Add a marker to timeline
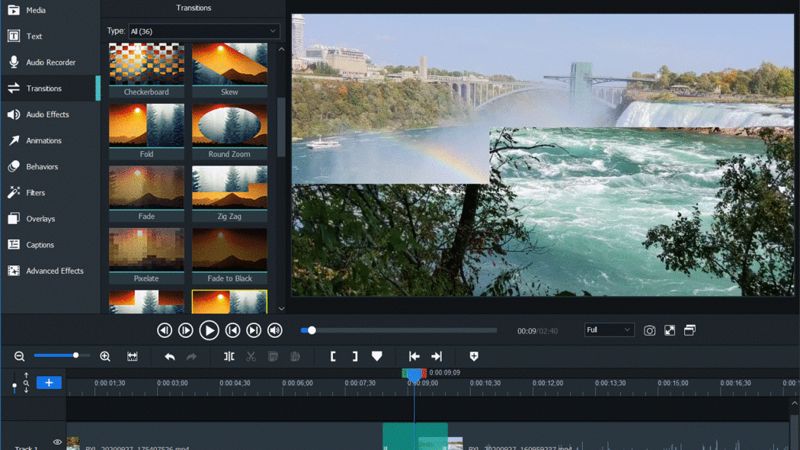The image size is (800, 450). pos(377,356)
